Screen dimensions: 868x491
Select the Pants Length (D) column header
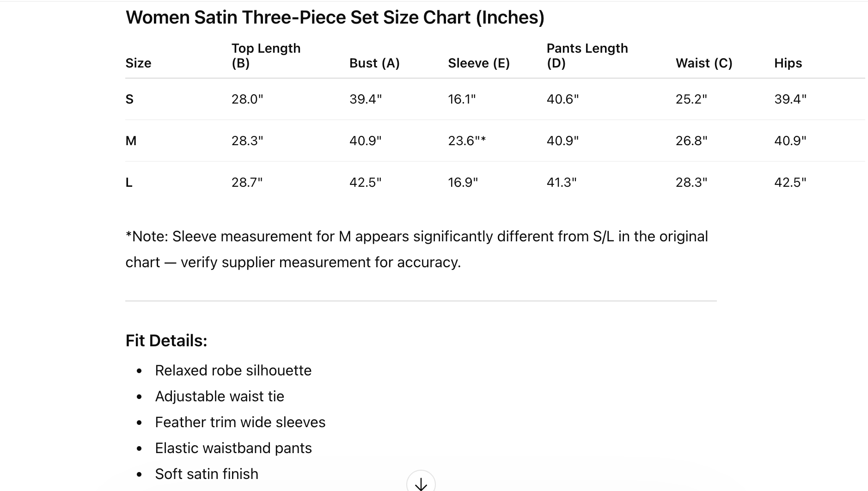tap(587, 55)
